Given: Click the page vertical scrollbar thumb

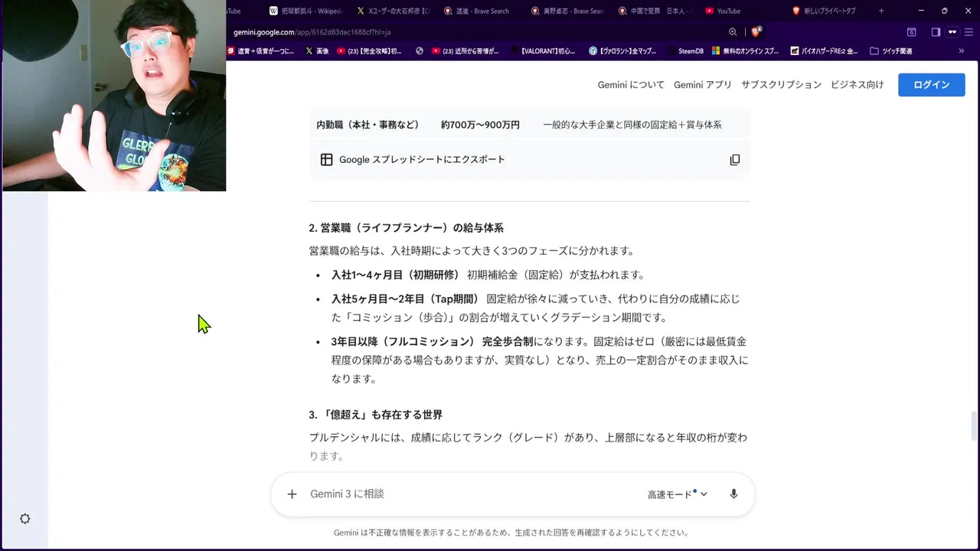Looking at the screenshot, I should point(974,427).
